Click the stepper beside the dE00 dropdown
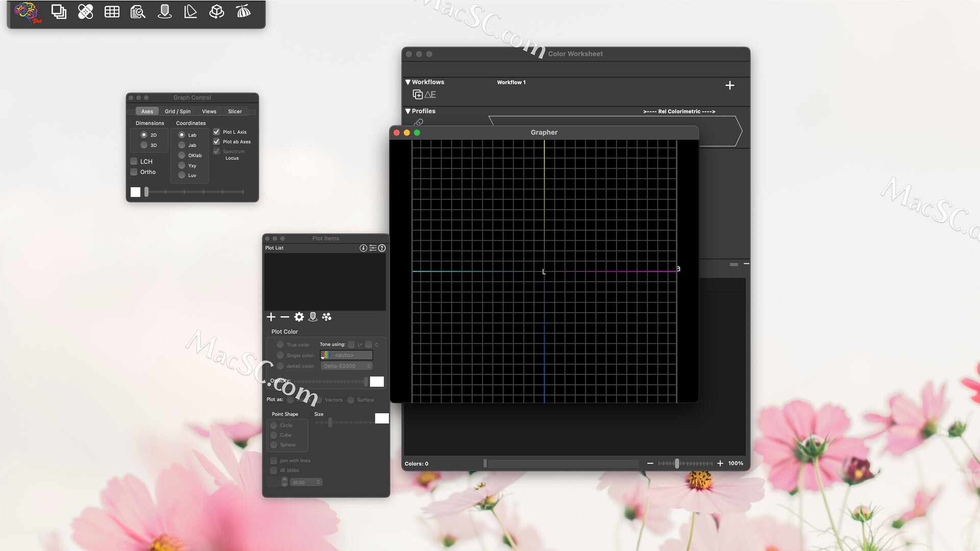 click(x=284, y=482)
